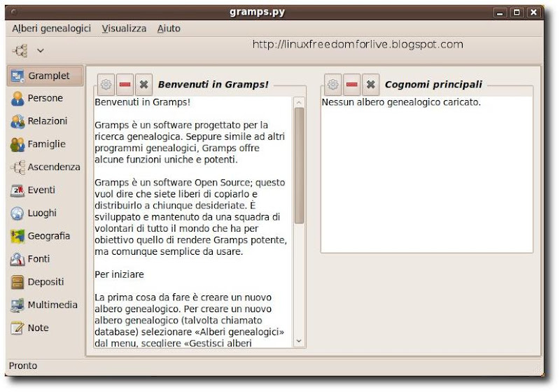Viewport: 560px width, 392px height.
Task: Open the Note view
Action: pos(45,328)
